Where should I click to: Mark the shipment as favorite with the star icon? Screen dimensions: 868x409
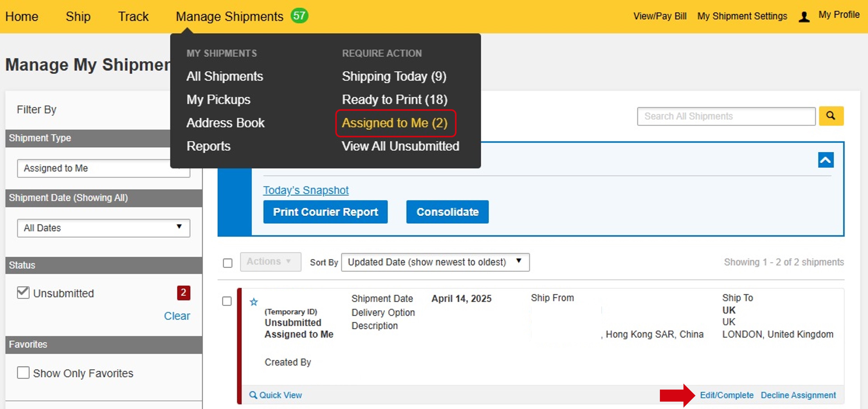(x=254, y=302)
